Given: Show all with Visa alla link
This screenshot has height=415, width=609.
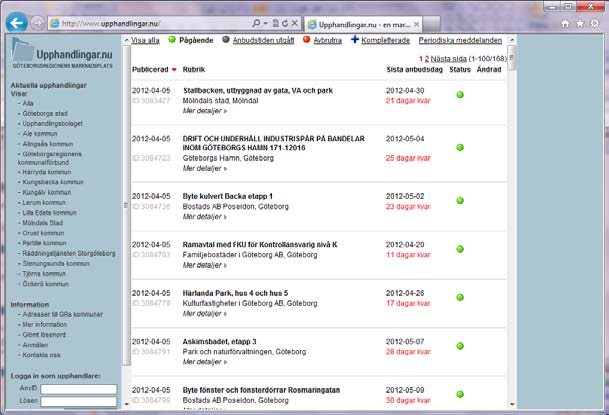Looking at the screenshot, I should click(145, 40).
